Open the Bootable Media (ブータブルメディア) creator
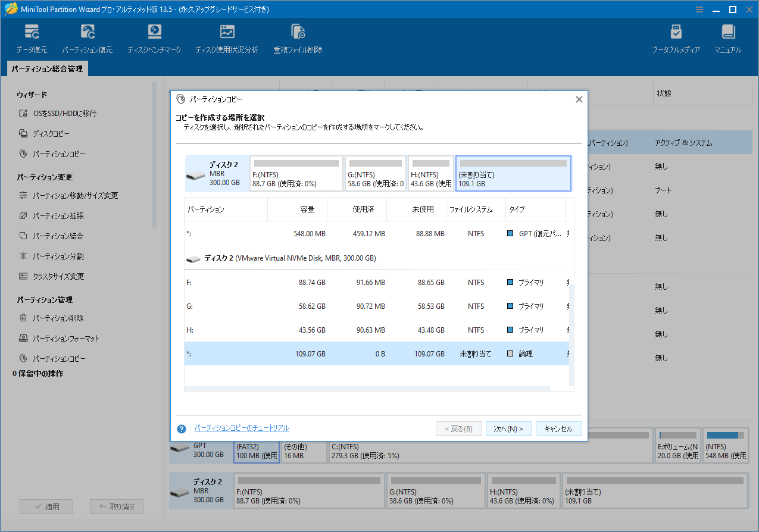Screen dimensions: 759x532 point(676,37)
